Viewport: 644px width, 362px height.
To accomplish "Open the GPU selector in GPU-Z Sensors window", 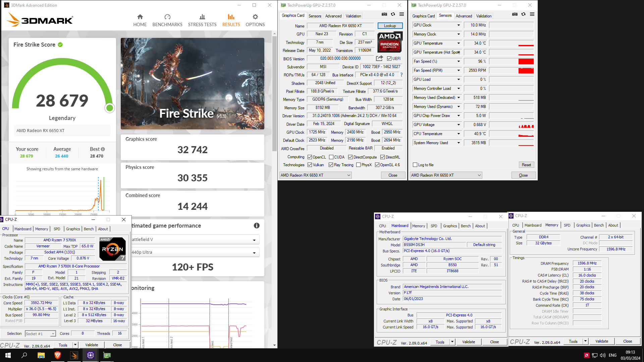I will [x=446, y=175].
